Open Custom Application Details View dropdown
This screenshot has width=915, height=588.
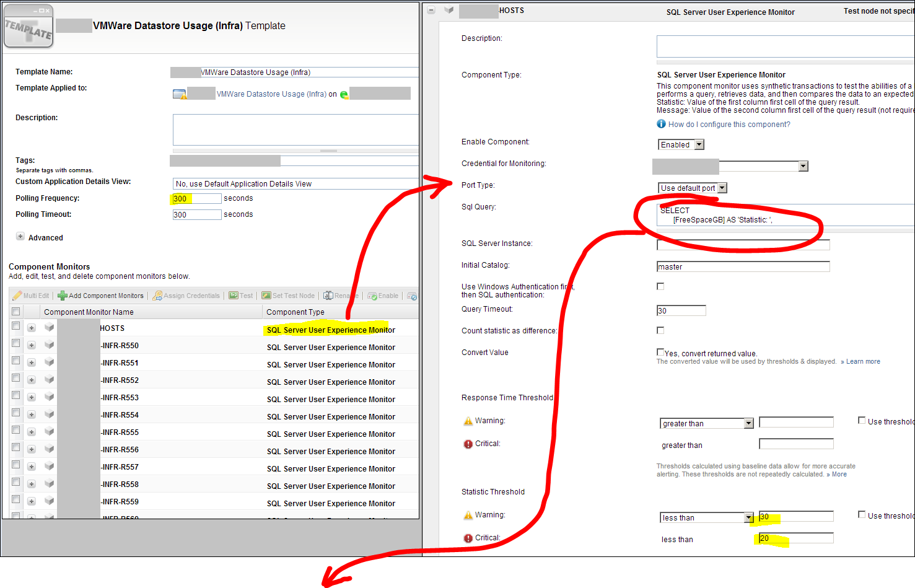296,183
